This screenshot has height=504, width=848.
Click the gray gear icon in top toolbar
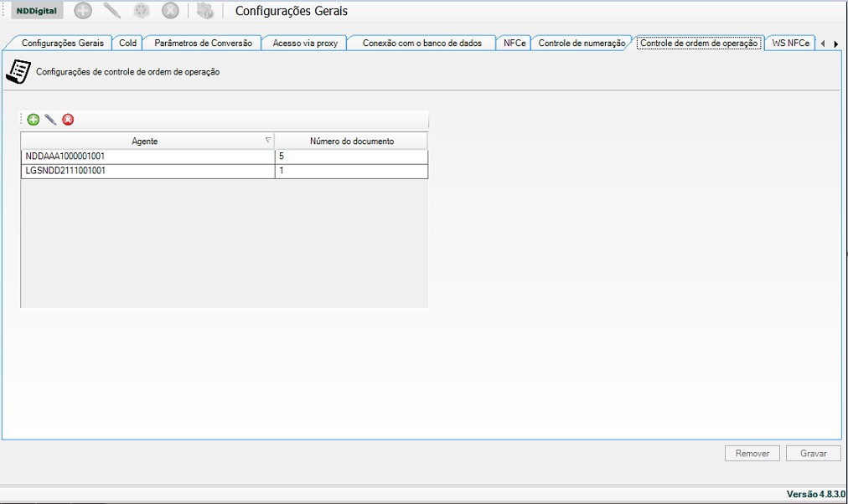click(x=142, y=11)
